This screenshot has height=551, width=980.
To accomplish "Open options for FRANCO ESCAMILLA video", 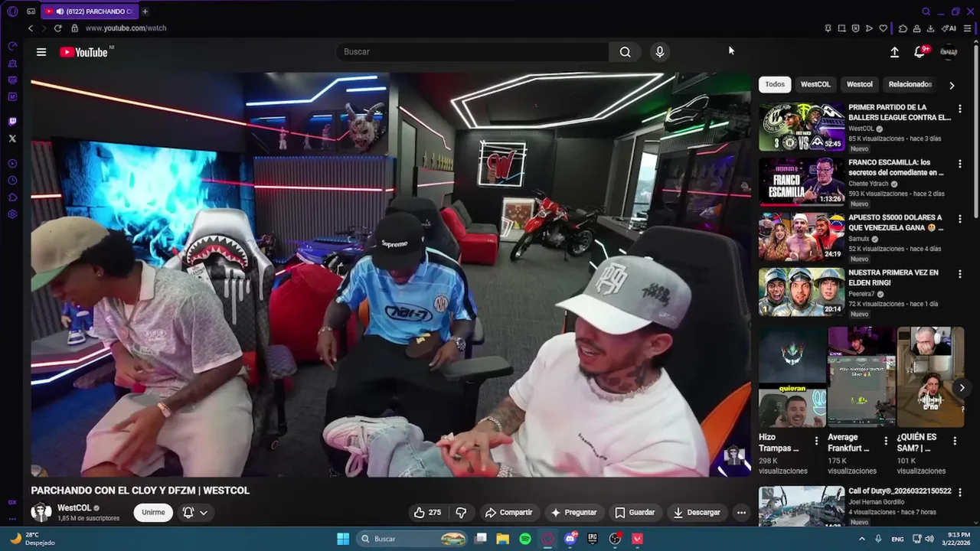I will 960,164.
